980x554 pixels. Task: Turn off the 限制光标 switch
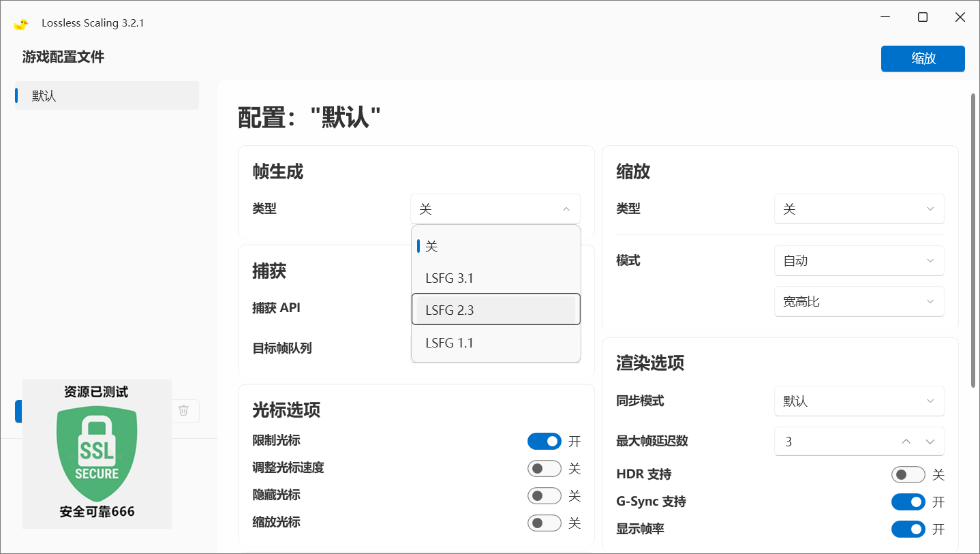[545, 441]
